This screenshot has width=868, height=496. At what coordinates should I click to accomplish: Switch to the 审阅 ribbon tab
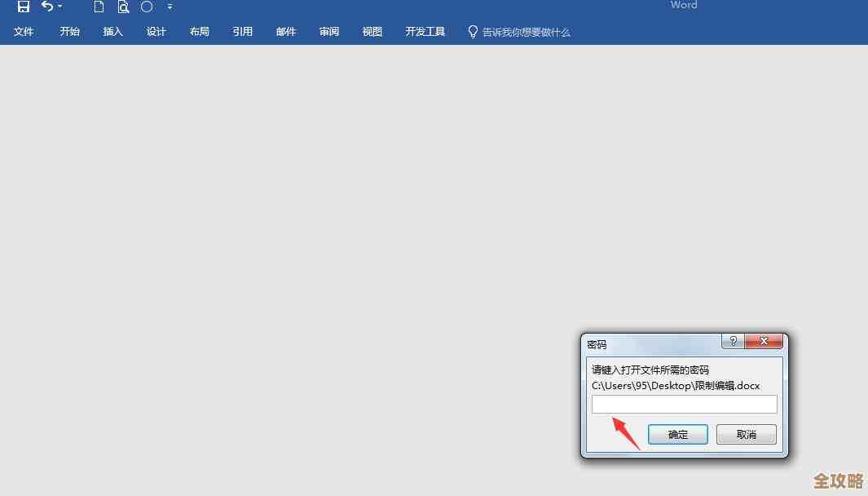coord(328,32)
